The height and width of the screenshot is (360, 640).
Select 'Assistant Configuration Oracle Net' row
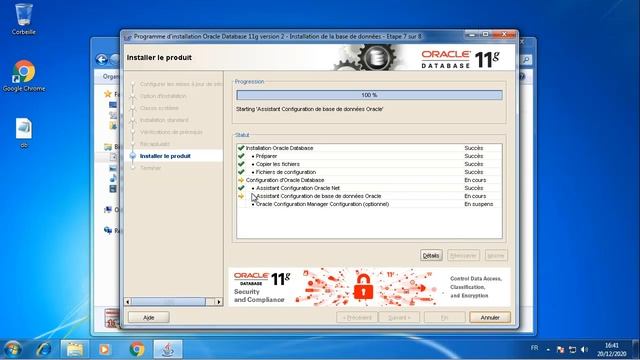coord(369,188)
